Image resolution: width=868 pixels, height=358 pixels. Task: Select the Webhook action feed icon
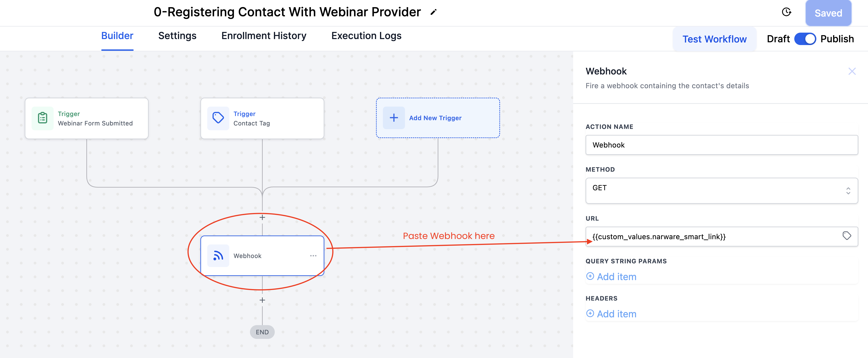click(218, 256)
